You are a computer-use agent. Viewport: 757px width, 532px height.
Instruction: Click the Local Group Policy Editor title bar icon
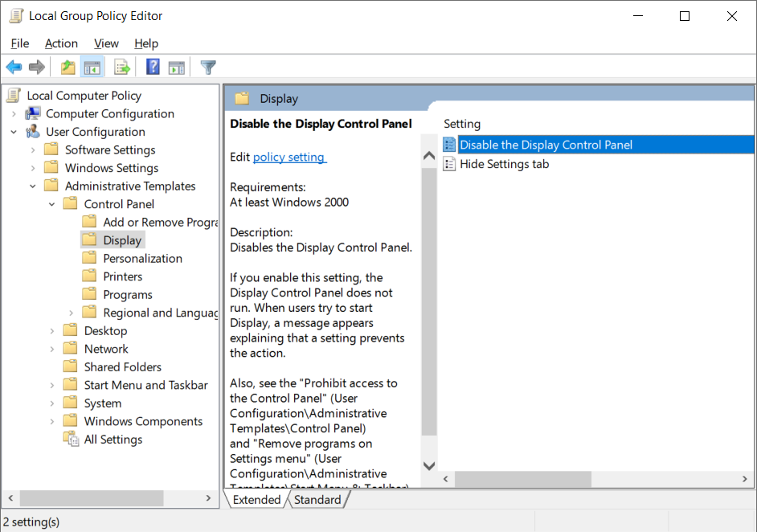[x=16, y=15]
